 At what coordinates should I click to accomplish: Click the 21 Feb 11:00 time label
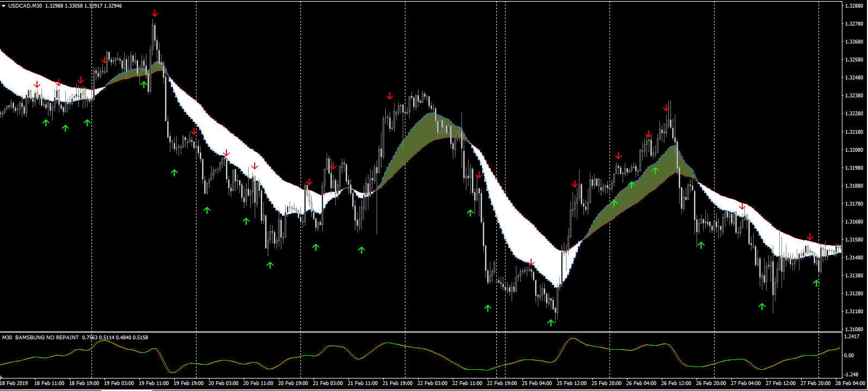pyautogui.click(x=362, y=383)
